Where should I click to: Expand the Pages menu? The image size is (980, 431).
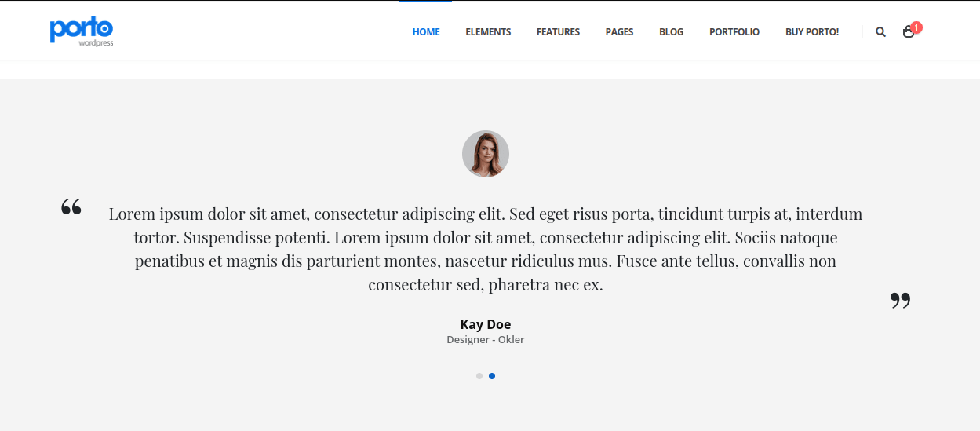pyautogui.click(x=619, y=32)
